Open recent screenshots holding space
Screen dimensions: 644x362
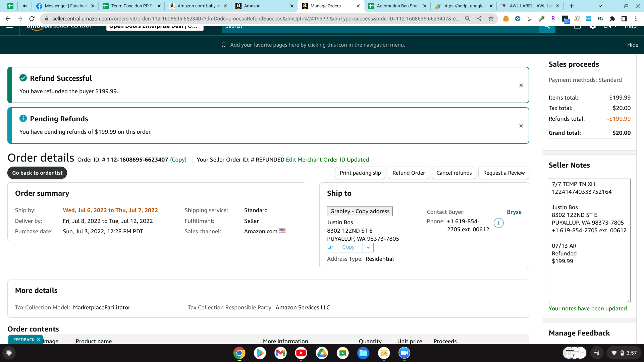click(574, 353)
